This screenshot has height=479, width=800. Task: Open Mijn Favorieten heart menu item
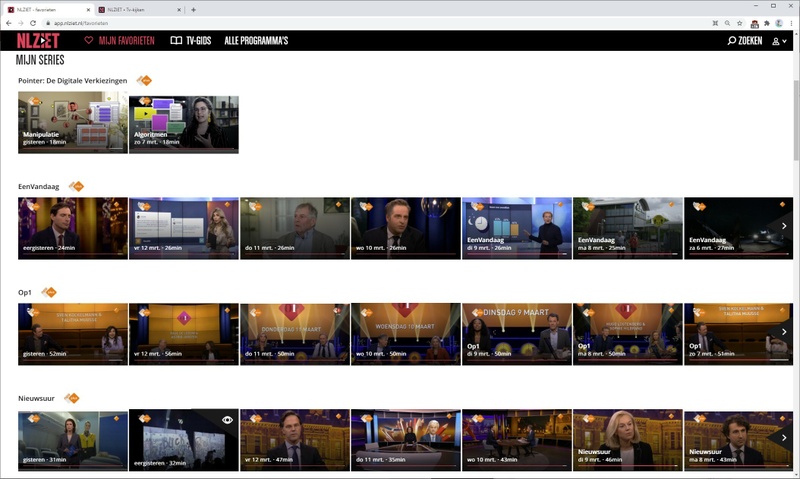119,40
